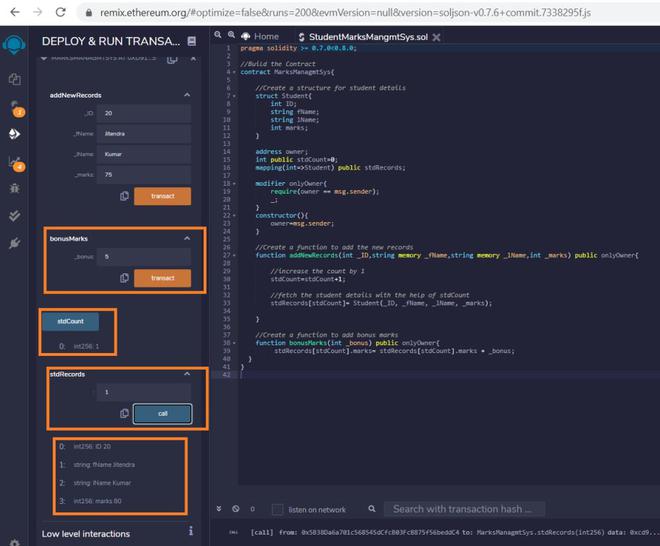Collapse the addNewRecords function panel
Viewport: 660px width, 546px height.
click(187, 95)
